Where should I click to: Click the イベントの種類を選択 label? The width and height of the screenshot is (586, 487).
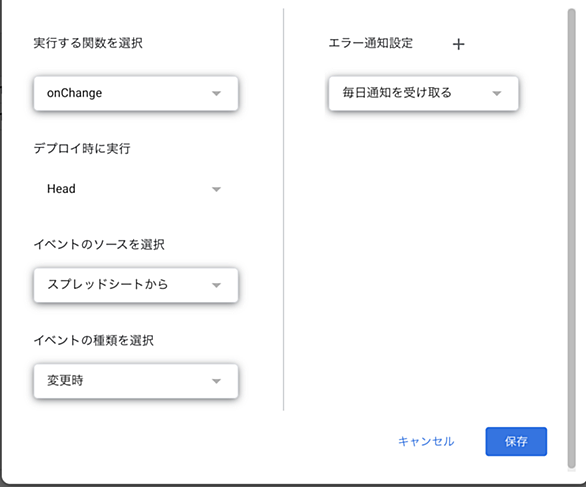94,340
